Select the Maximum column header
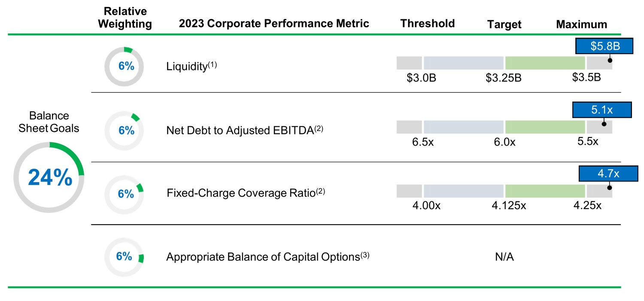This screenshot has height=301, width=644. pyautogui.click(x=581, y=24)
